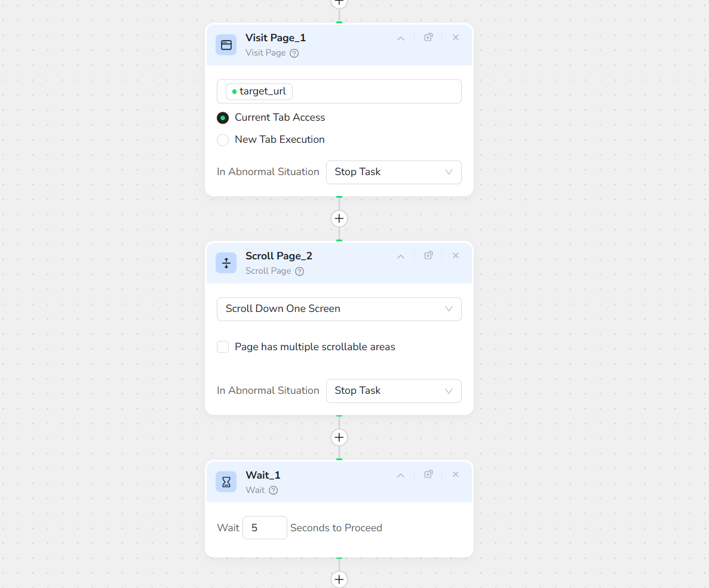The width and height of the screenshot is (709, 588).
Task: Open Visit Page_1 abnormal situation dropdown
Action: pyautogui.click(x=394, y=172)
